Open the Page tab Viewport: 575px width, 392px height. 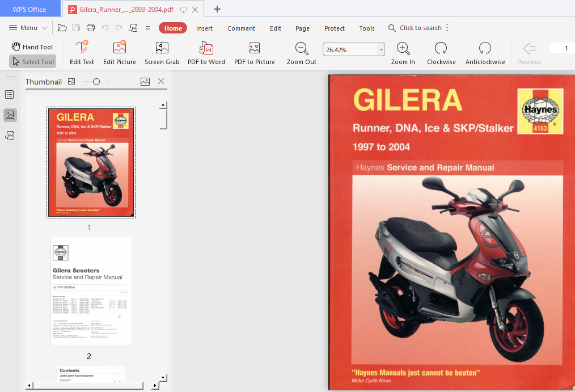(303, 28)
